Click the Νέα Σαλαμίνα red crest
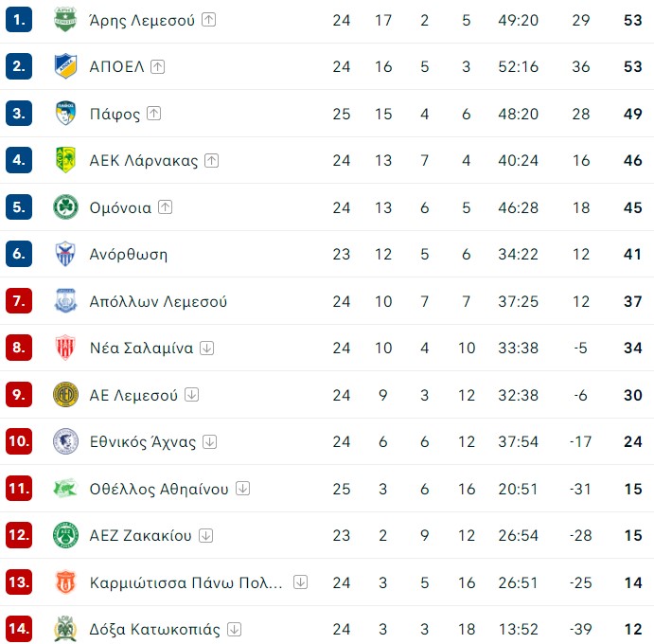The width and height of the screenshot is (654, 644). (x=66, y=348)
